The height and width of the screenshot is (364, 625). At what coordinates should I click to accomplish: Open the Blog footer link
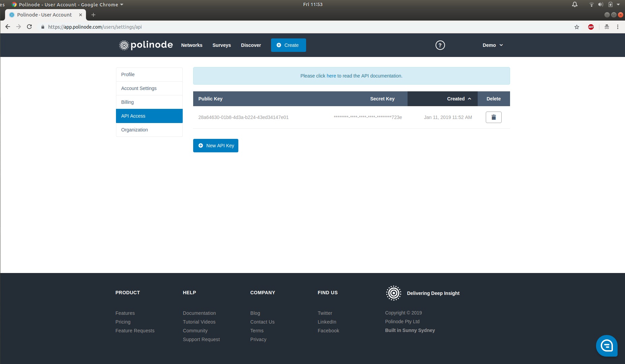(x=255, y=313)
